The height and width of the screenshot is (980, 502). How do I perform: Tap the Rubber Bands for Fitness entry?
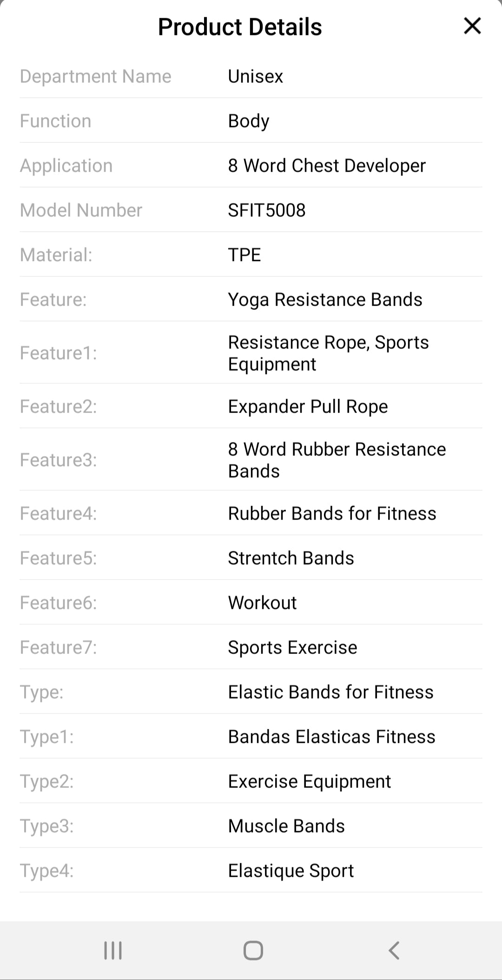(332, 513)
